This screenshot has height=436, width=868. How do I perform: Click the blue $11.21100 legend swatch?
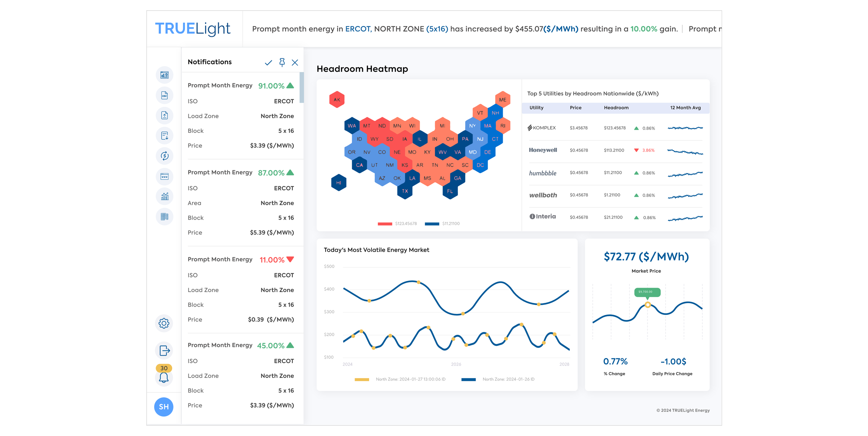point(432,224)
